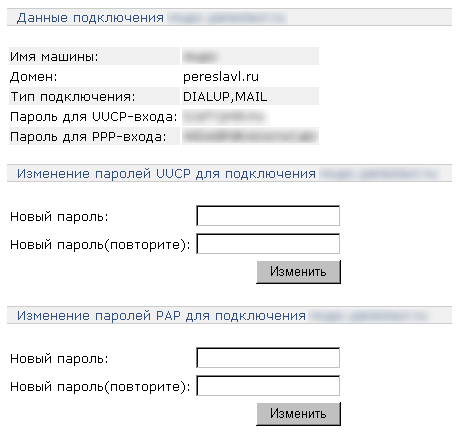Click the PAP section's 'Новый пароль' input field
The height and width of the screenshot is (437, 456).
pyautogui.click(x=268, y=358)
